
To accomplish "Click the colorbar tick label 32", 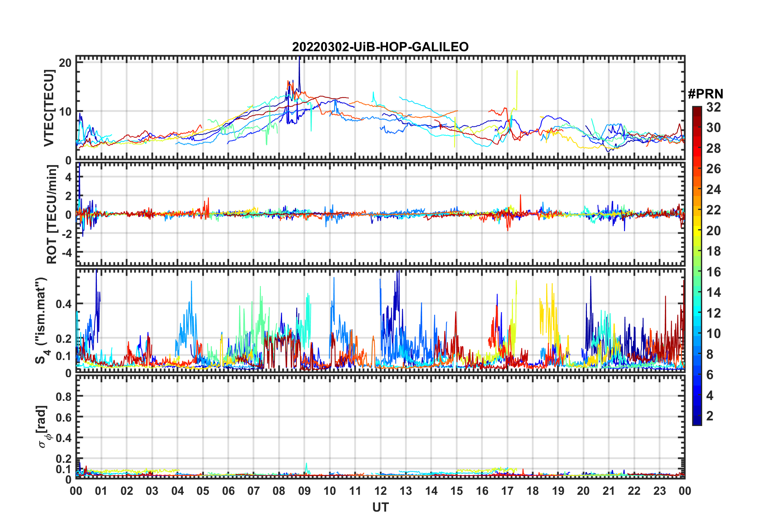I will pyautogui.click(x=713, y=107).
